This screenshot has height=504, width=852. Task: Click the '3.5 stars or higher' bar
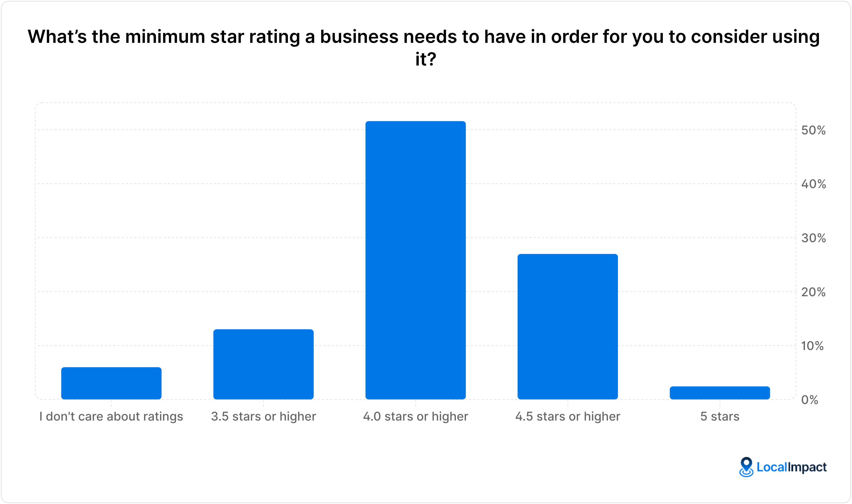[x=263, y=364]
